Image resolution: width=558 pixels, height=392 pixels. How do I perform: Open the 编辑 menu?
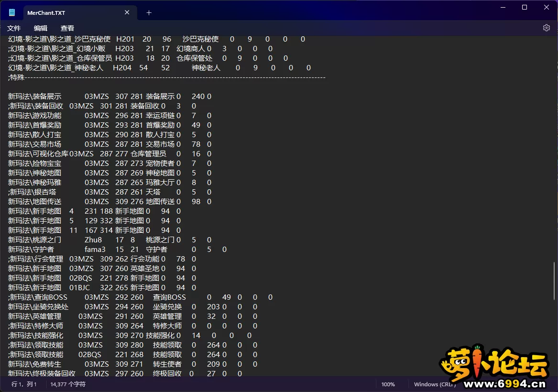(x=41, y=28)
